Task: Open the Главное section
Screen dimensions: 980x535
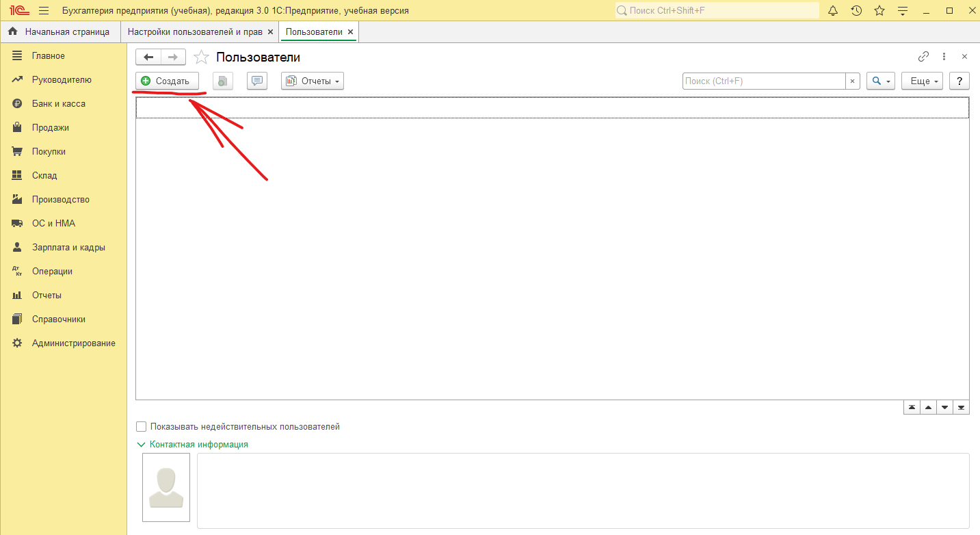Action: pyautogui.click(x=49, y=55)
